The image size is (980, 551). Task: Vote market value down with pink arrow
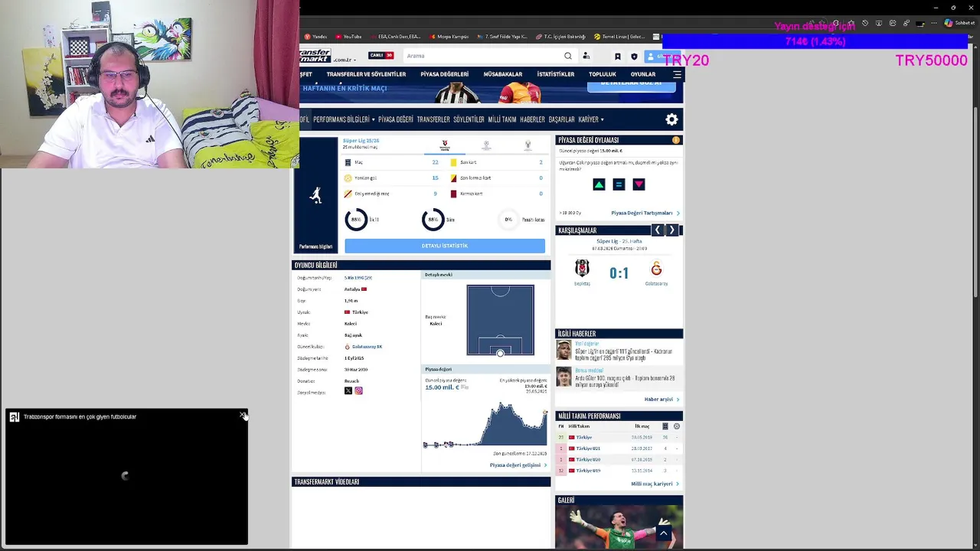(639, 184)
